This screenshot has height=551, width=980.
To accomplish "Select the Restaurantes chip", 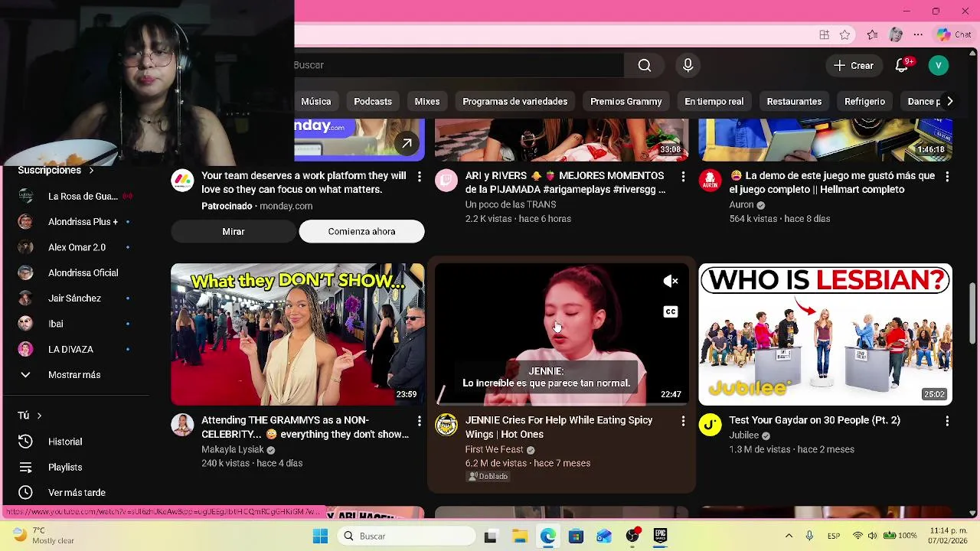I will (794, 101).
